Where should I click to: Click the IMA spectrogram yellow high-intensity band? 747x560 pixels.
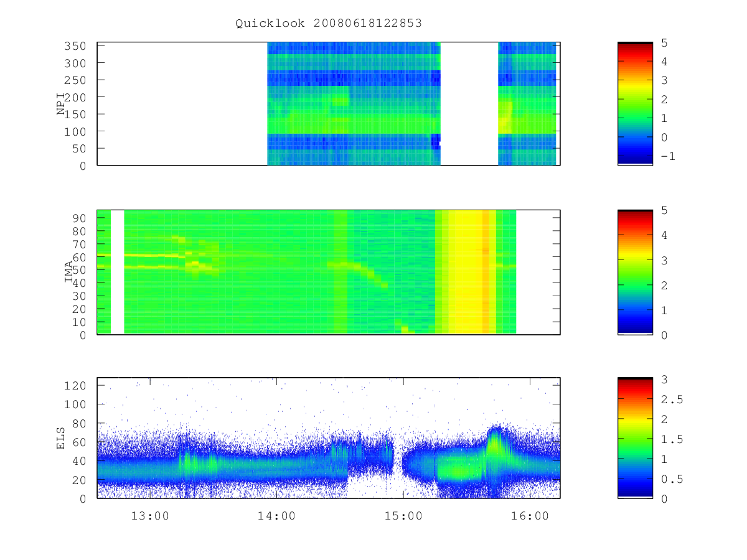click(x=465, y=271)
